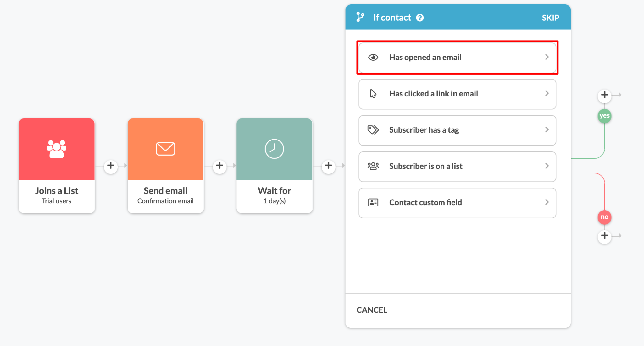The height and width of the screenshot is (346, 644).
Task: Choose Subscriber is on a list option
Action: click(457, 167)
